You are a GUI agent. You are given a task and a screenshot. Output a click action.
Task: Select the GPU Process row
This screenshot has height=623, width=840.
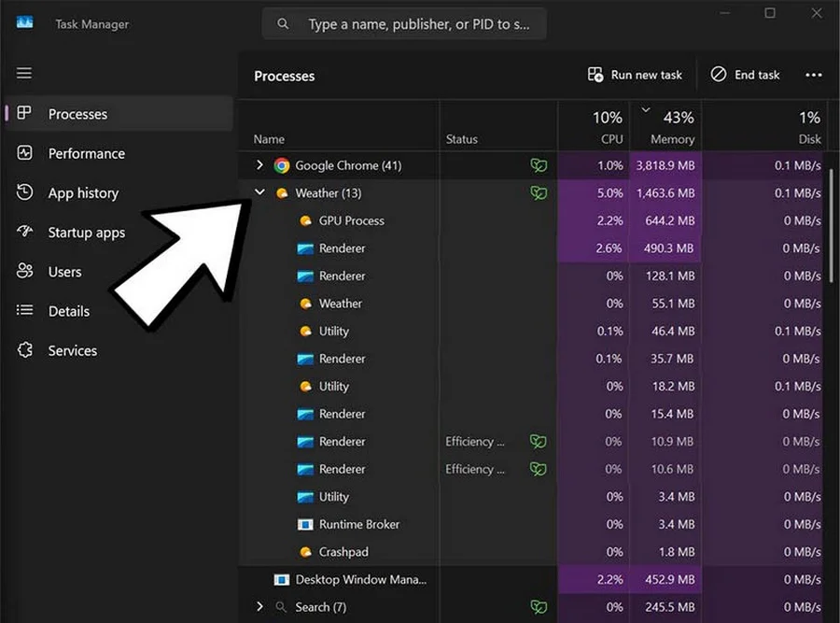tap(530, 220)
